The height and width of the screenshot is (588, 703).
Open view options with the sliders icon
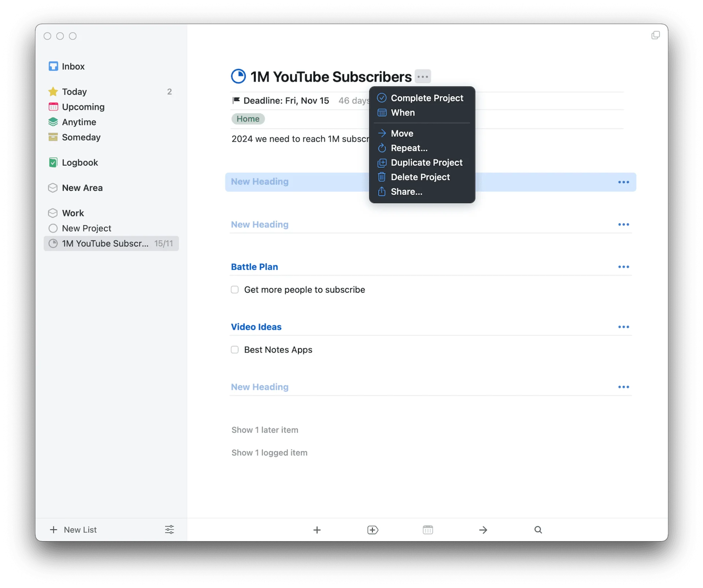(x=169, y=529)
